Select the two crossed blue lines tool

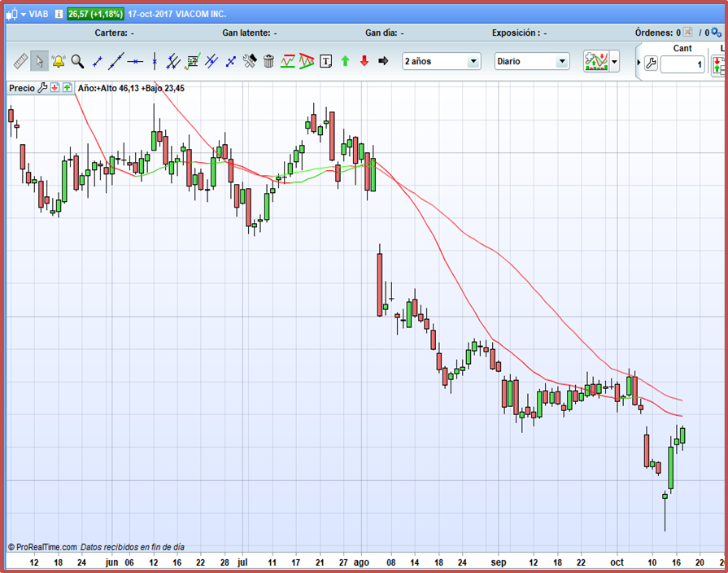click(x=211, y=61)
